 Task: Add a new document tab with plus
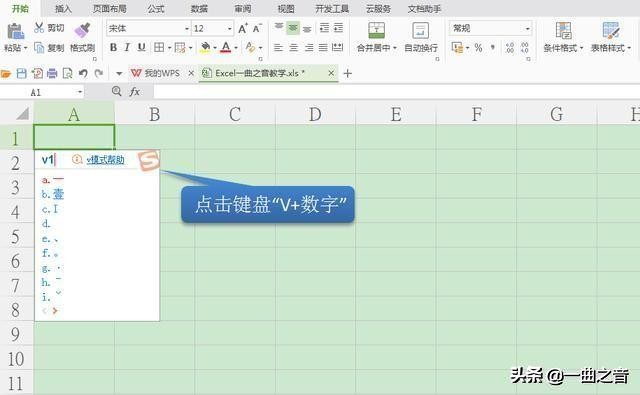coord(347,73)
